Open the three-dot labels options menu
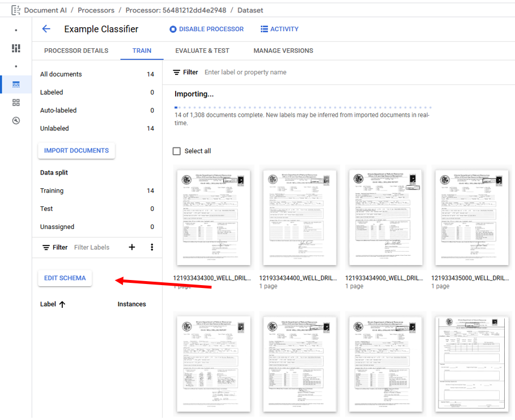The height and width of the screenshot is (420, 515). coord(152,247)
